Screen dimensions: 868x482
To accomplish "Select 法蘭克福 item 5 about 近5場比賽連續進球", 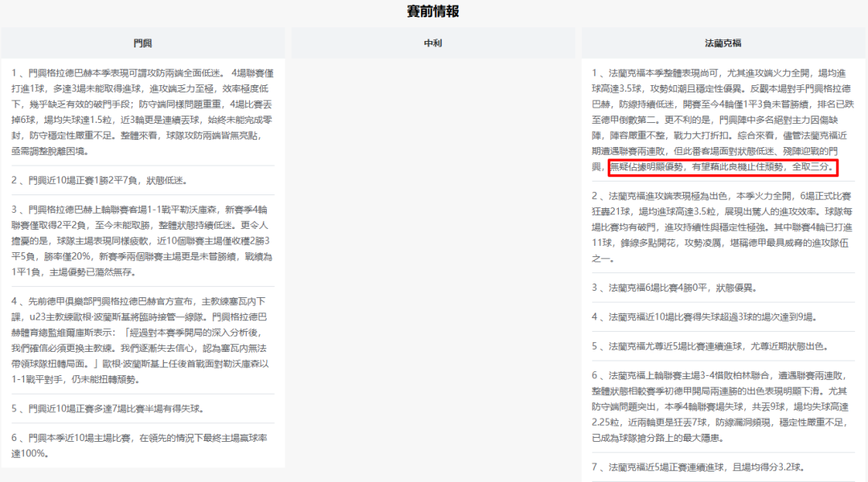I will [x=710, y=346].
